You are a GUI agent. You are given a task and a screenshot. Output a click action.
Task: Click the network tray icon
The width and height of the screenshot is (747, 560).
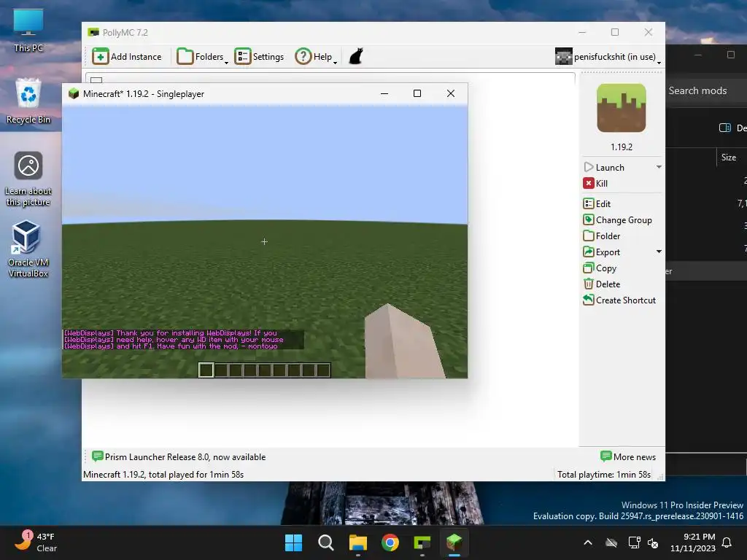pyautogui.click(x=634, y=542)
